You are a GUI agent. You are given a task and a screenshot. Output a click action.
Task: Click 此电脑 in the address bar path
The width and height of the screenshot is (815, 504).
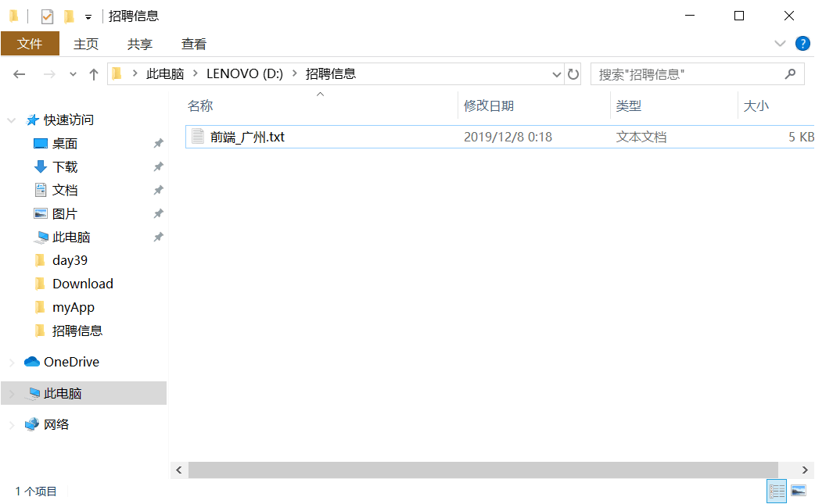[x=165, y=73]
